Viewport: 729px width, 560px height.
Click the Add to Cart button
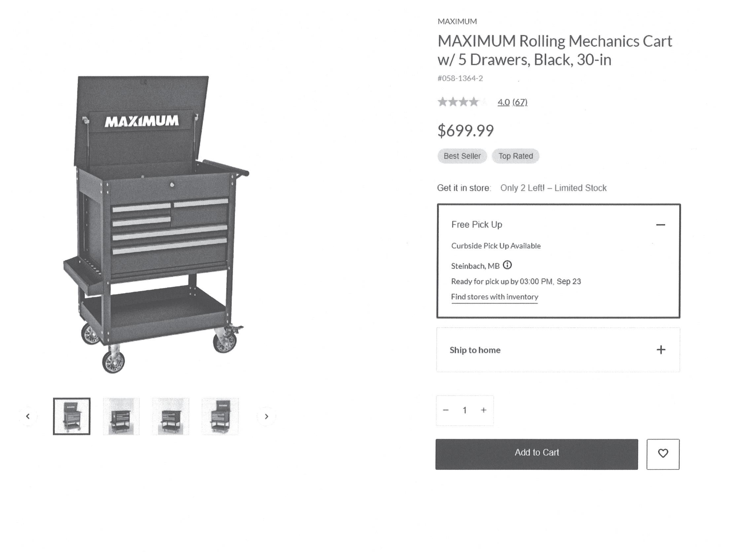(x=536, y=453)
